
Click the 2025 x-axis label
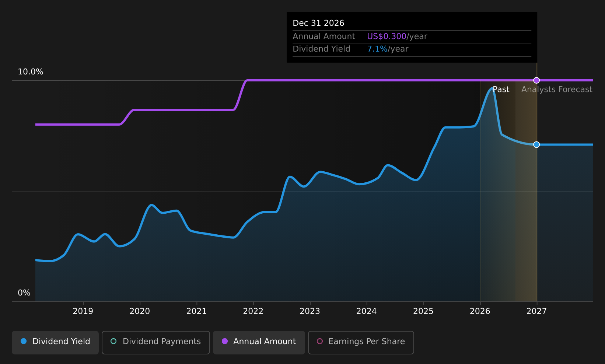(423, 311)
